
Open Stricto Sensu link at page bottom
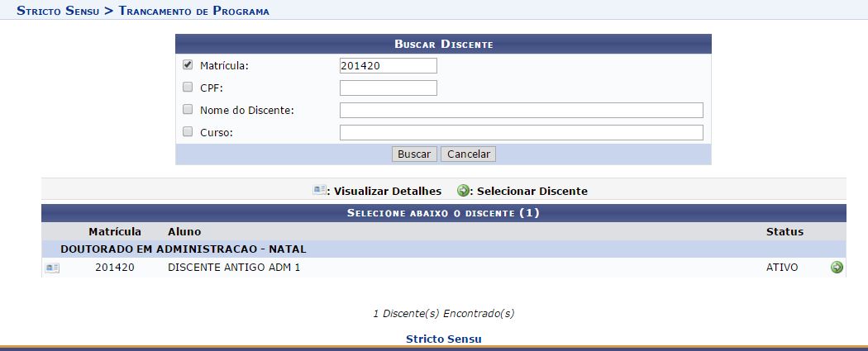point(443,339)
